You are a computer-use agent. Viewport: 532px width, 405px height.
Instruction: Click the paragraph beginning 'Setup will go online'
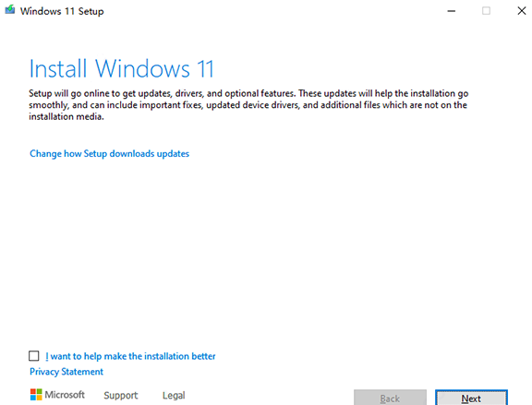tap(248, 105)
